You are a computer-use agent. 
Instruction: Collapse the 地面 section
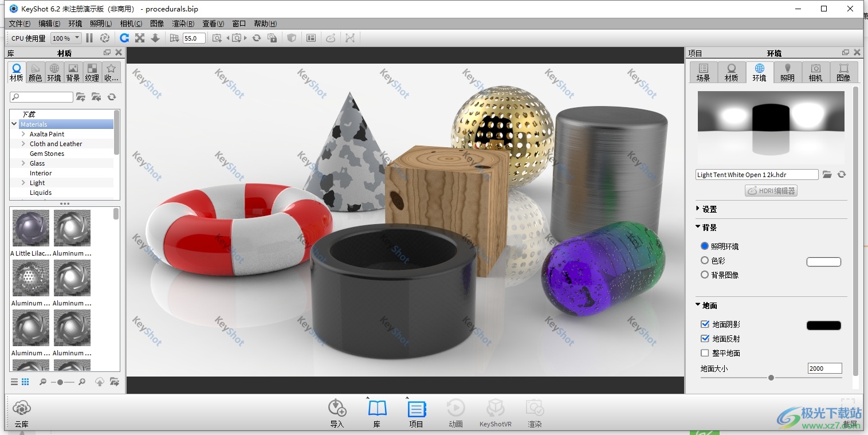click(x=698, y=305)
